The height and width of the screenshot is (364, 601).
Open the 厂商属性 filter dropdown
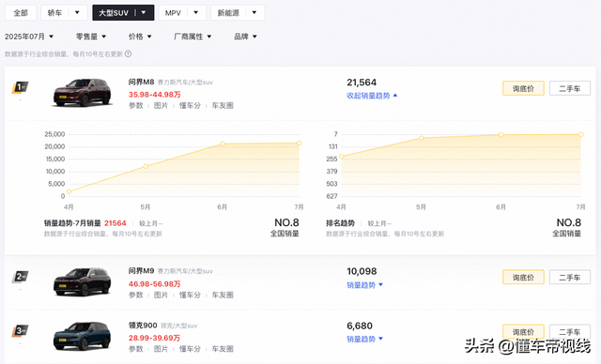tap(193, 37)
